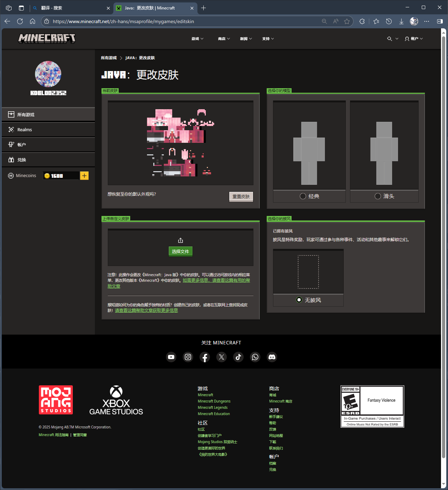Click the read aloud icon in address bar

[336, 21]
